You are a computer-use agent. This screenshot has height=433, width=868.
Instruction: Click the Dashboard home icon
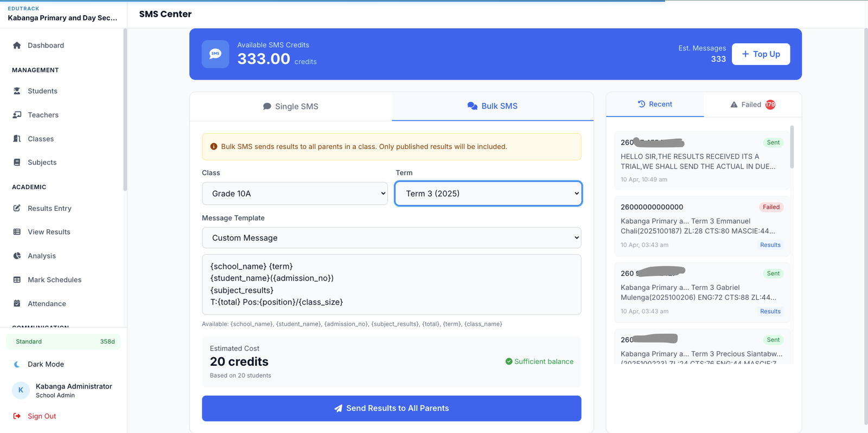click(x=17, y=46)
